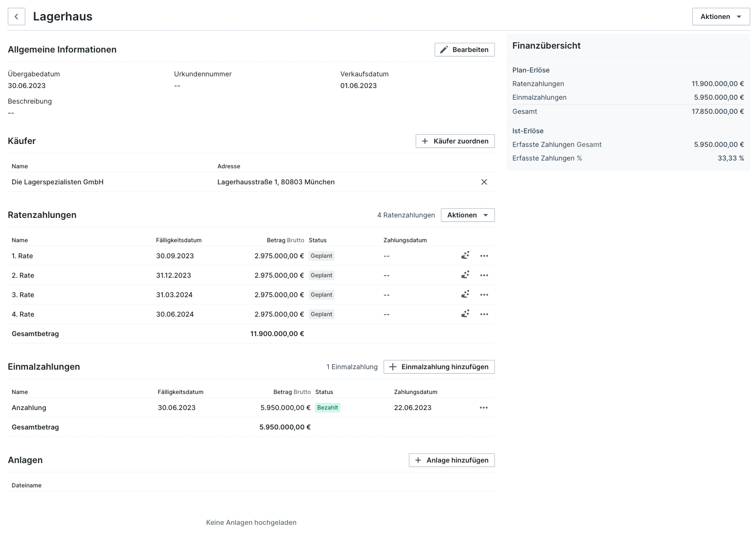Click Einmalzahlung hinzufügen
The image size is (756, 537).
pyautogui.click(x=439, y=367)
